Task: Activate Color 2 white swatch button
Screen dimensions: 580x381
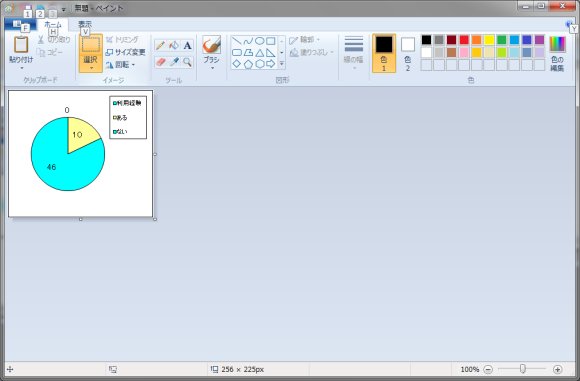Action: click(x=408, y=53)
